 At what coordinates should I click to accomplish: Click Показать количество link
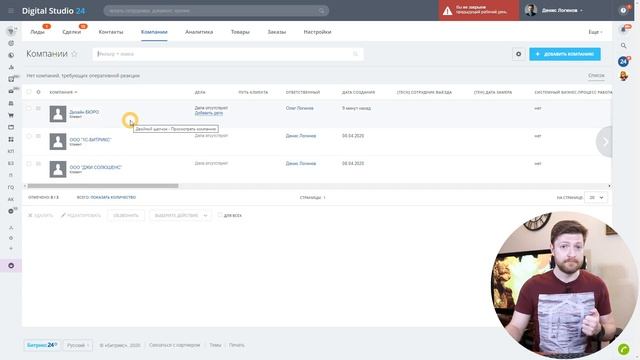click(x=113, y=198)
